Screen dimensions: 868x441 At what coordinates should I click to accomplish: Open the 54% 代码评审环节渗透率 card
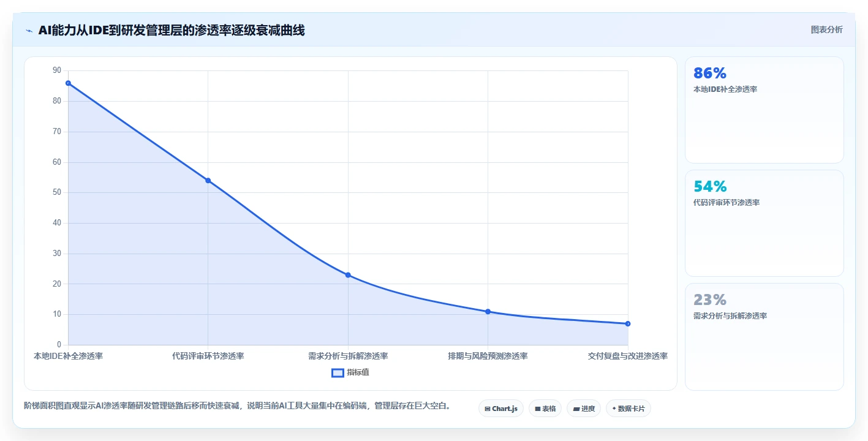tap(764, 224)
